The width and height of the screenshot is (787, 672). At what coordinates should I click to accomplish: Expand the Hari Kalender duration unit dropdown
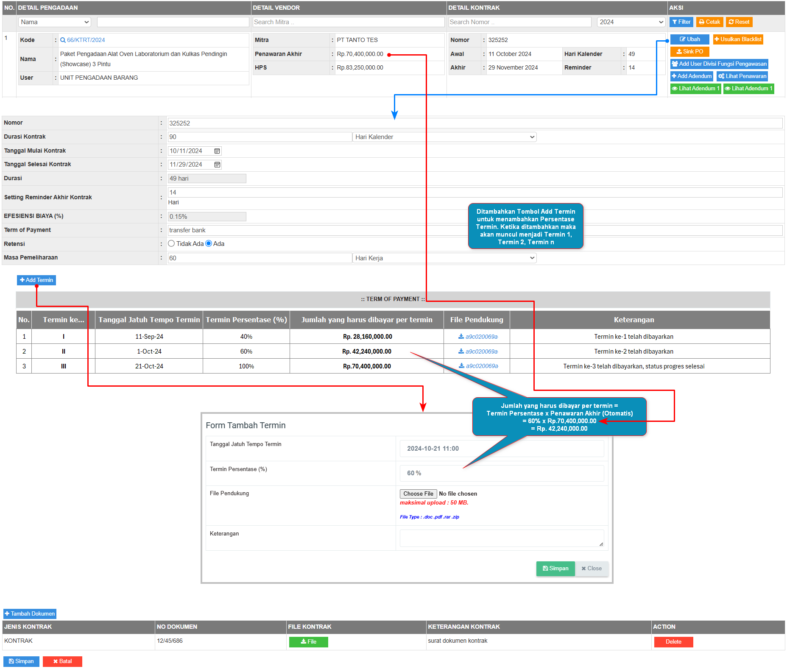tap(444, 137)
